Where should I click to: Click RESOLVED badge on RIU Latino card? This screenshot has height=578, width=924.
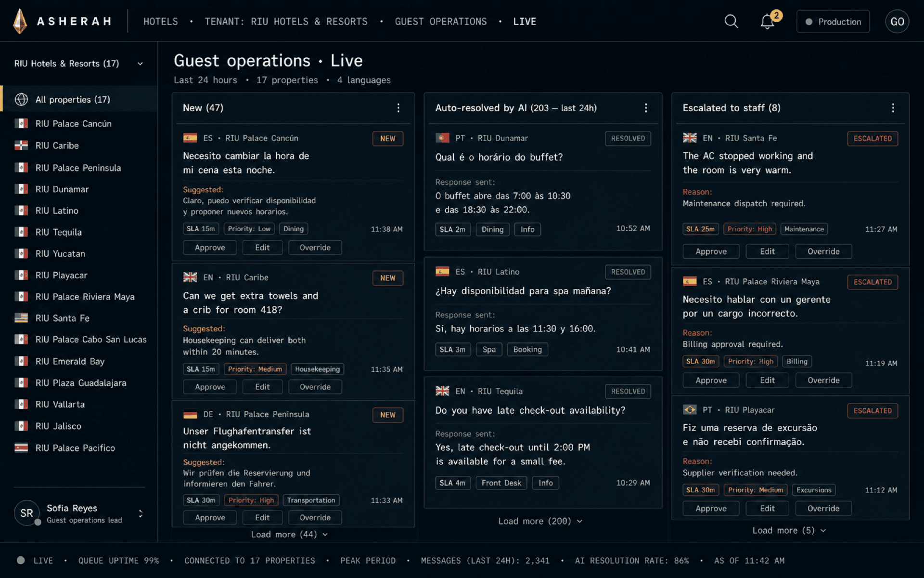pyautogui.click(x=628, y=272)
